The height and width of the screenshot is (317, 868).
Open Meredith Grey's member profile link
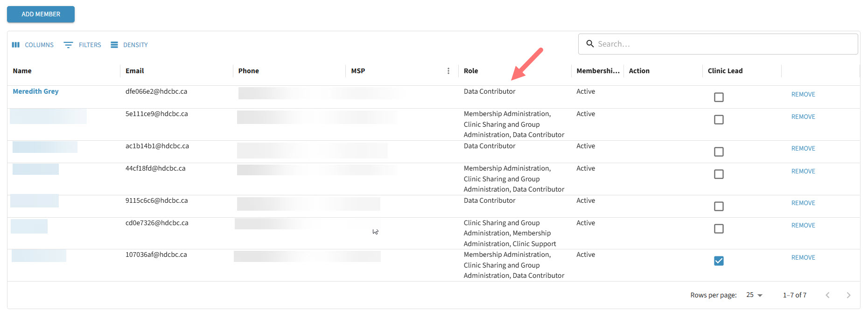tap(35, 91)
